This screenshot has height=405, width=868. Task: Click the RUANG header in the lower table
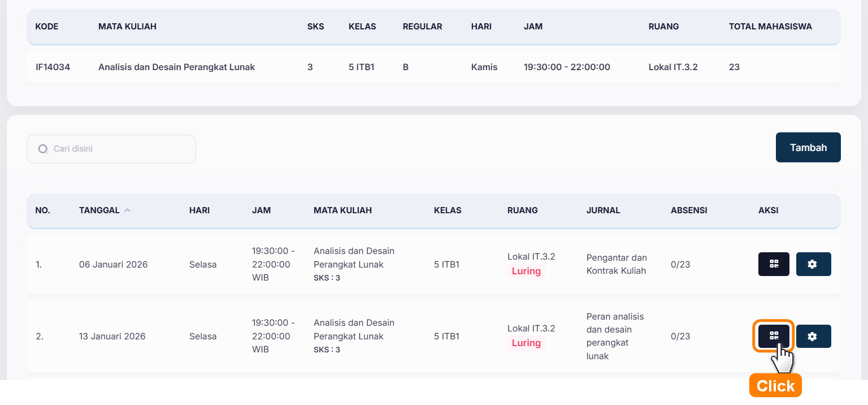[x=522, y=210]
